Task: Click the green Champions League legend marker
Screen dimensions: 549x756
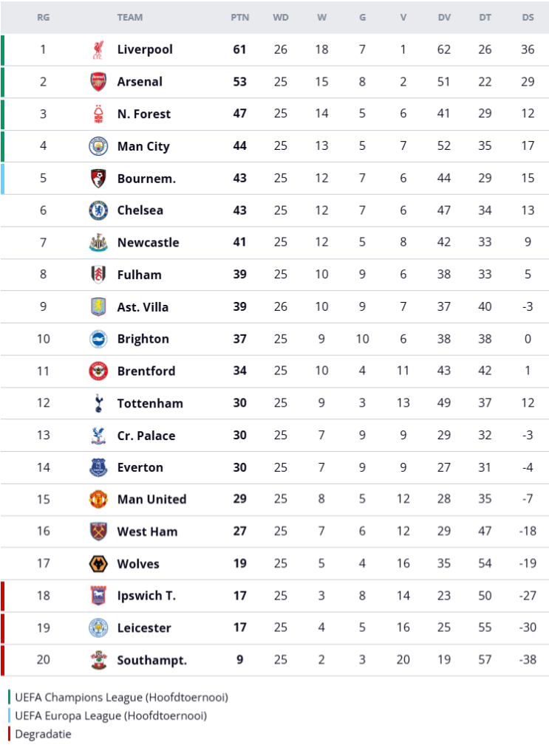Action: point(10,697)
